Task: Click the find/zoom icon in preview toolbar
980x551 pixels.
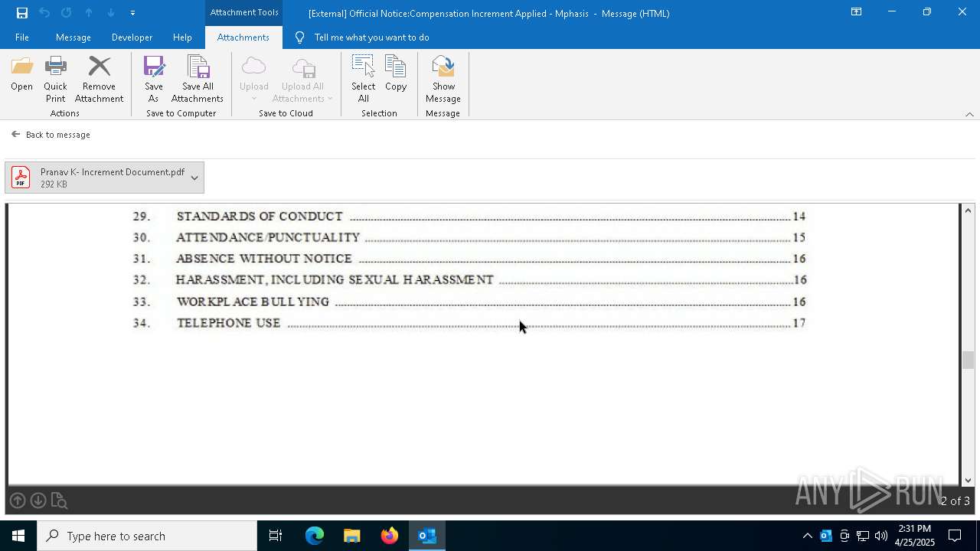Action: (59, 501)
